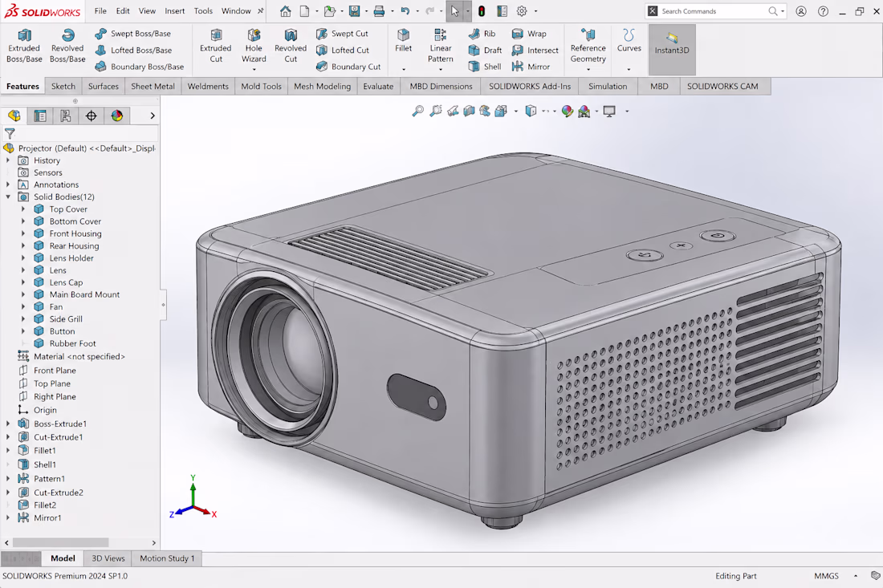Select the Revolved Cut tool

(291, 45)
